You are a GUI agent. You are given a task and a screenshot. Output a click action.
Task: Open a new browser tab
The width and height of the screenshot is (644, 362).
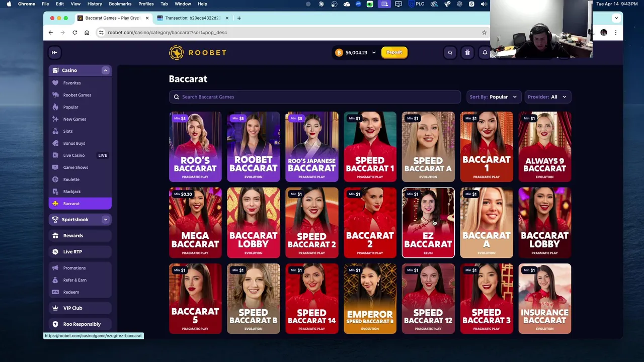coord(239,18)
